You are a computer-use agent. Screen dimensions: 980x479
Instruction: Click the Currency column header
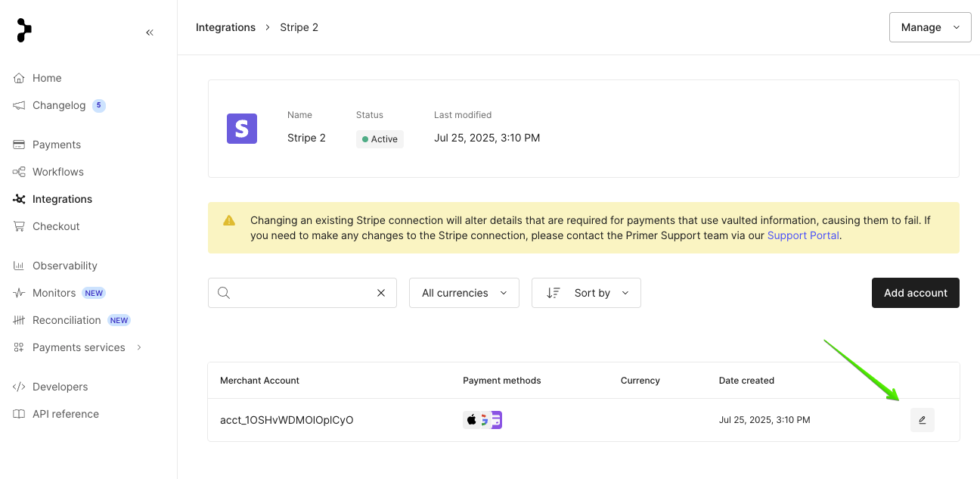640,381
